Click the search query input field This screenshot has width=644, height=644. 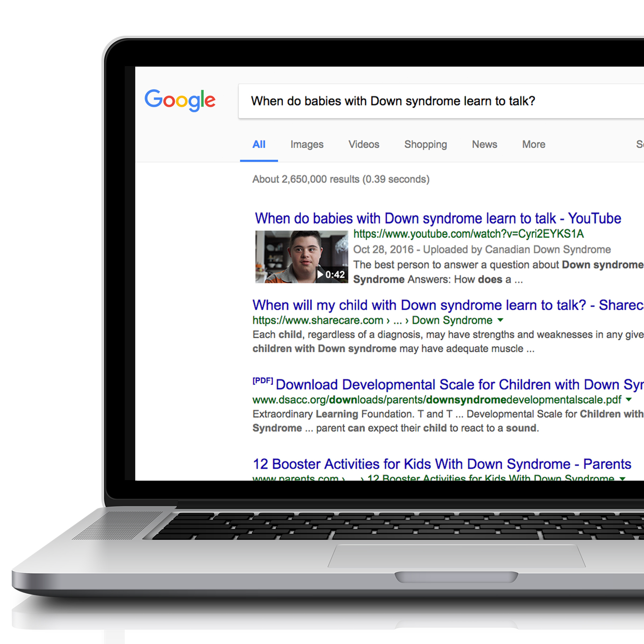[x=441, y=101]
